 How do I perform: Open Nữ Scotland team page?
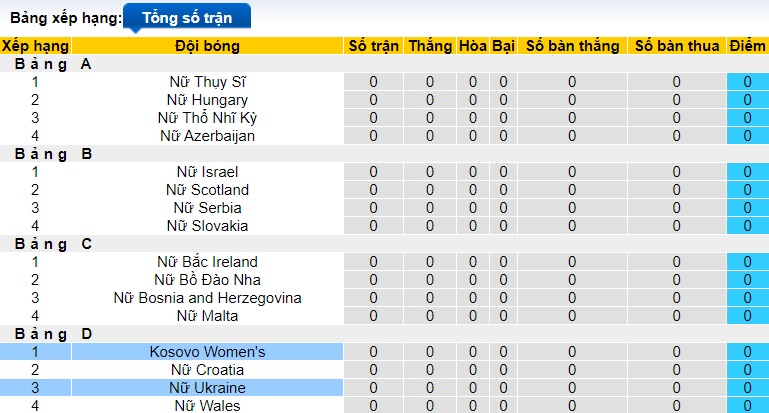click(x=207, y=190)
